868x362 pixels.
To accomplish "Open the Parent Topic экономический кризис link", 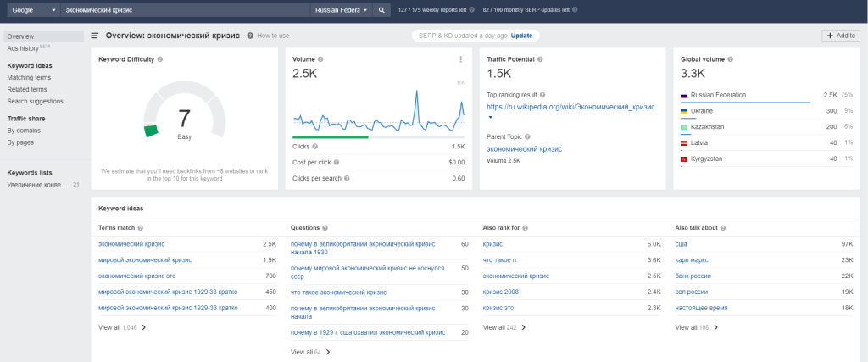I will click(x=524, y=149).
